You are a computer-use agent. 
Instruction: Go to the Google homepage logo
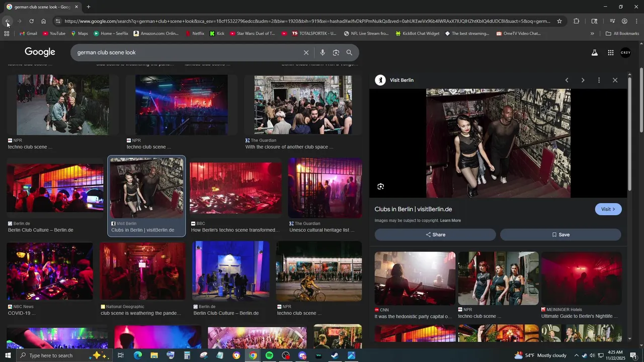pos(40,52)
